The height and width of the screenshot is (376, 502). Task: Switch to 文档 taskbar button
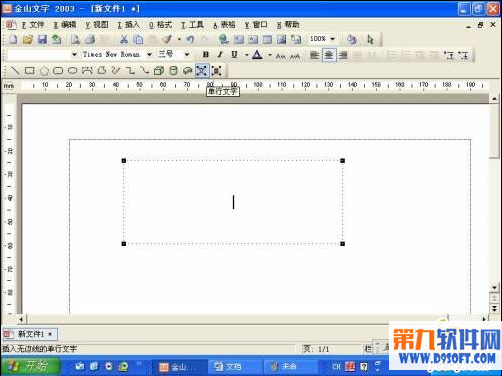tap(234, 367)
